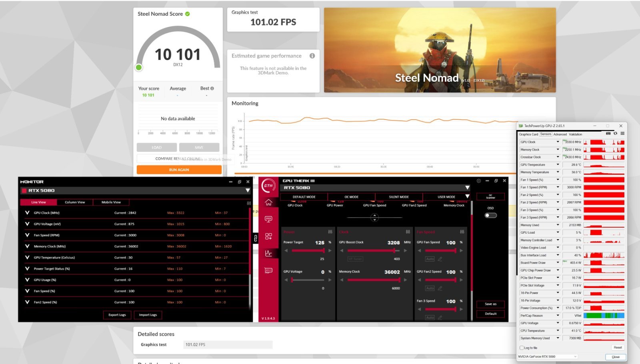Switch to Mobile View tab in Monitor

coord(111,202)
